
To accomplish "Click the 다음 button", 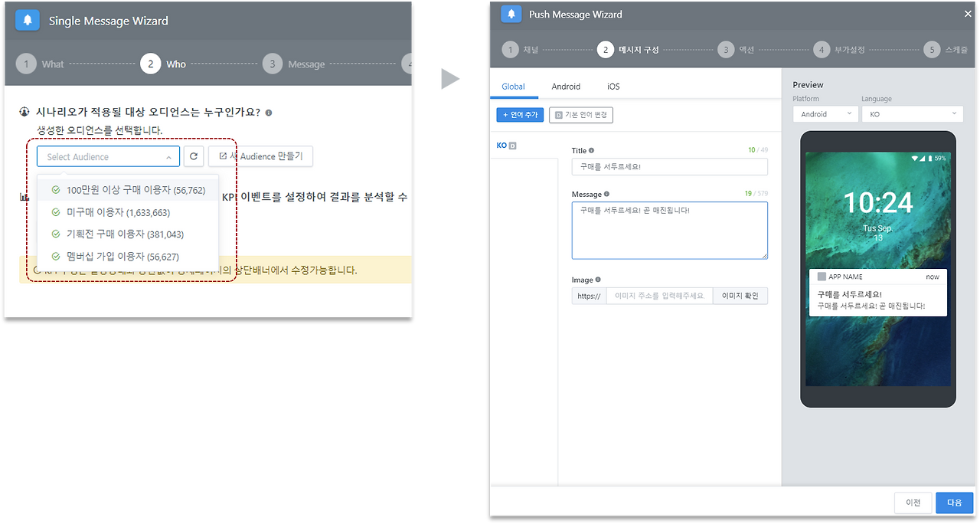I will [x=954, y=503].
